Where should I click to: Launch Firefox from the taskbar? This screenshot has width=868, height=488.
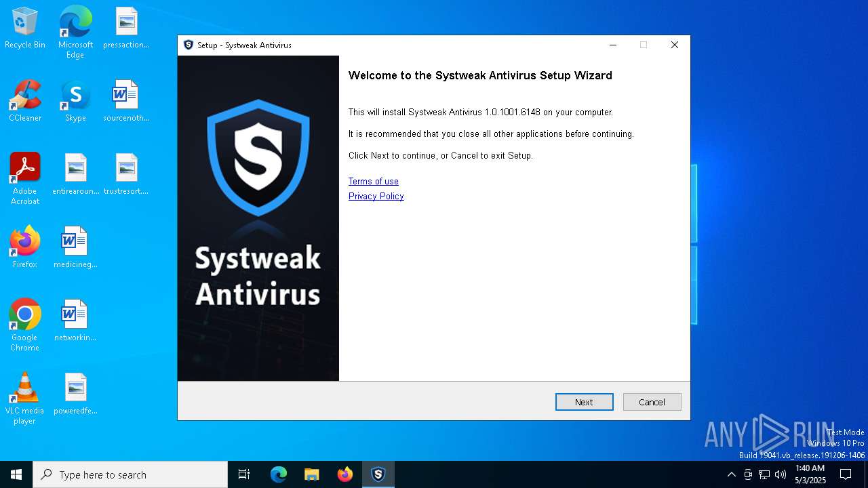[345, 474]
